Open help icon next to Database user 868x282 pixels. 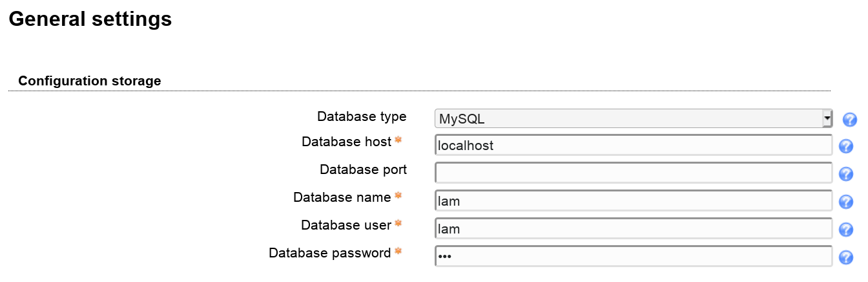pos(846,230)
